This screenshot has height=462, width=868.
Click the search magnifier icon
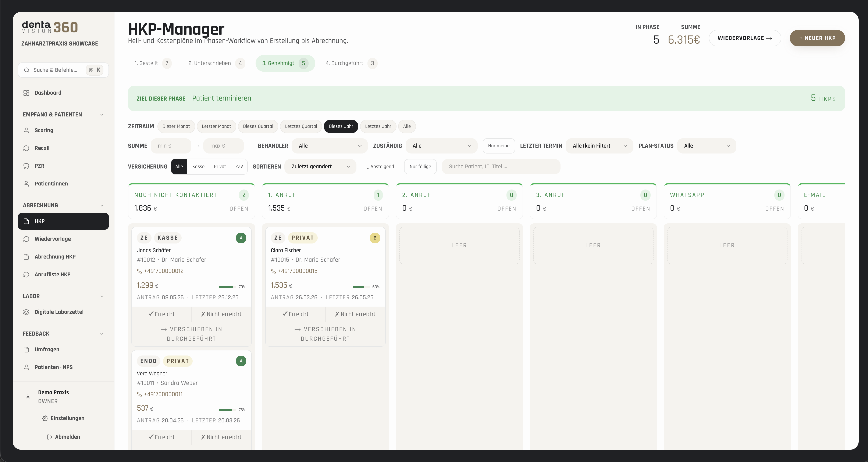pos(27,70)
